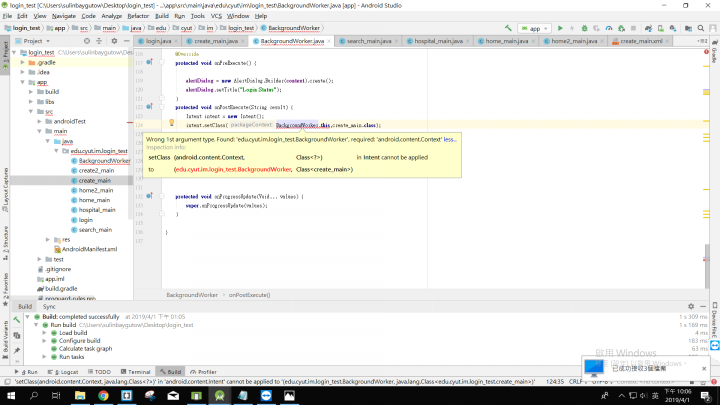Viewport: 720px width, 405px height.
Task: Open the Logcat tool window
Action: click(63, 371)
